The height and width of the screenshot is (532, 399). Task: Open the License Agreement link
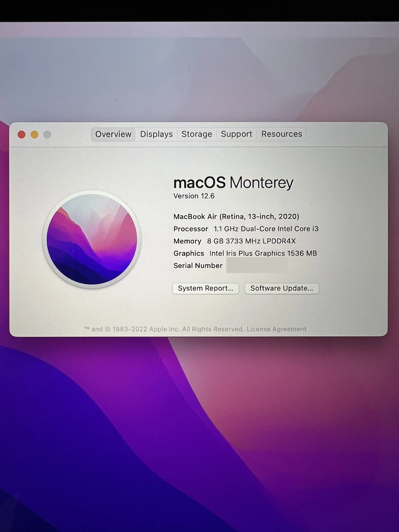pos(276,329)
